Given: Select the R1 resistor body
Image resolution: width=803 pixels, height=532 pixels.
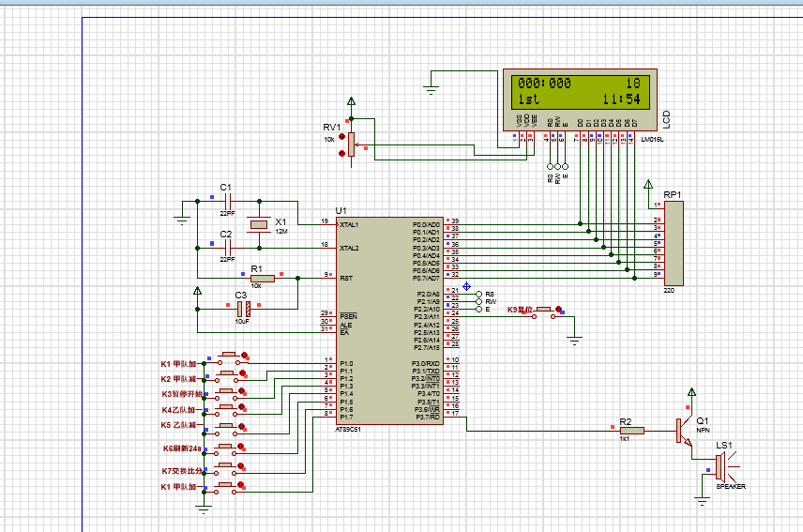Looking at the screenshot, I should point(263,279).
